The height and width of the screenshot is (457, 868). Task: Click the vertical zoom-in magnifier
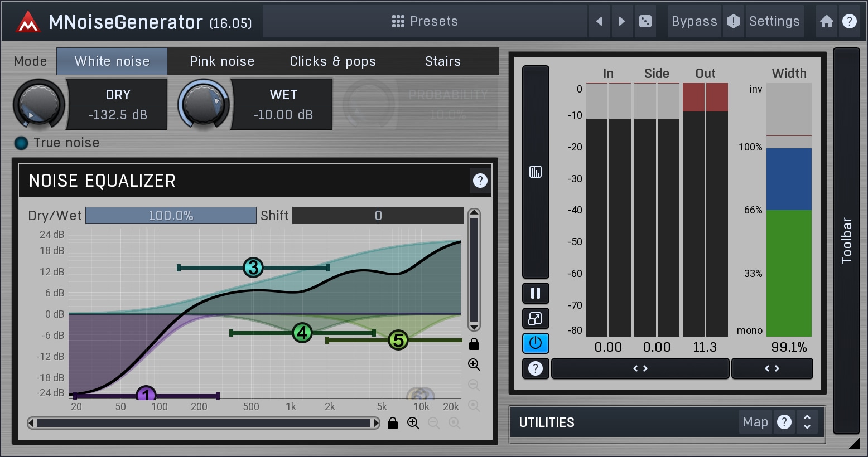tap(474, 364)
